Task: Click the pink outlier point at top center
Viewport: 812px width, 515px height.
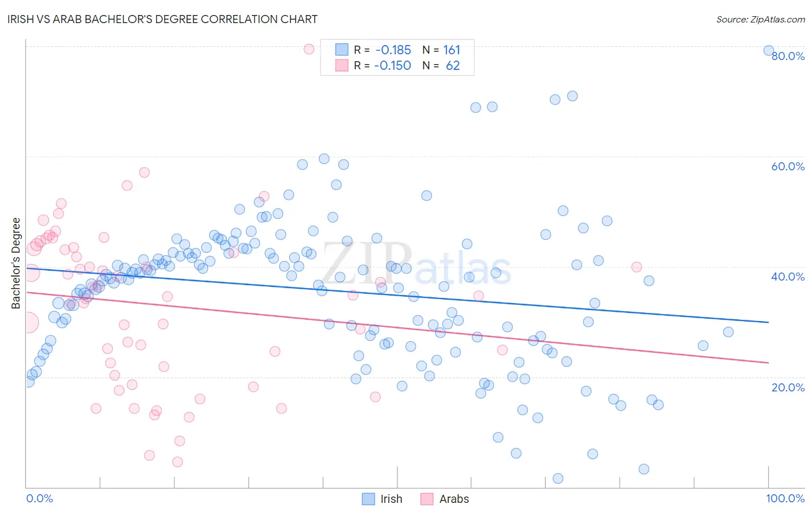Action: click(309, 49)
